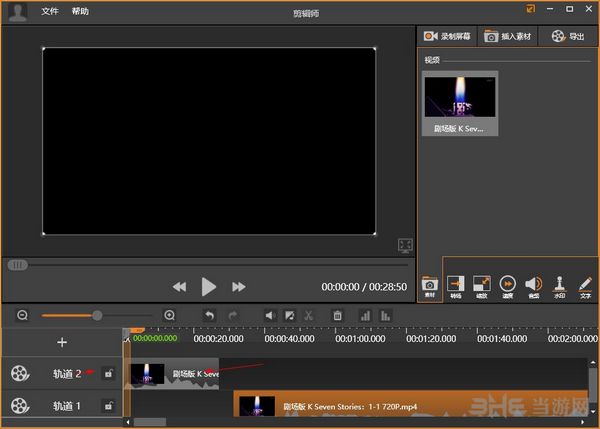Click the track list scroll down arrow
Viewport: 600px width, 429px height.
pyautogui.click(x=593, y=412)
